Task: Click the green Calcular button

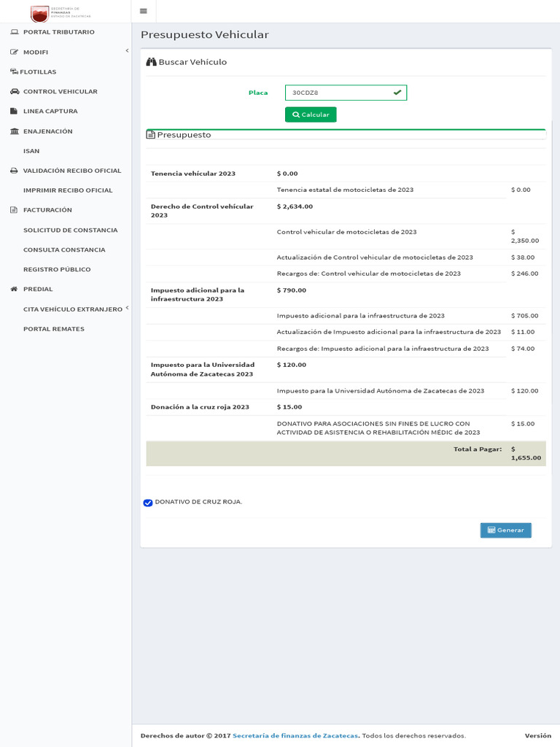Action: click(311, 115)
